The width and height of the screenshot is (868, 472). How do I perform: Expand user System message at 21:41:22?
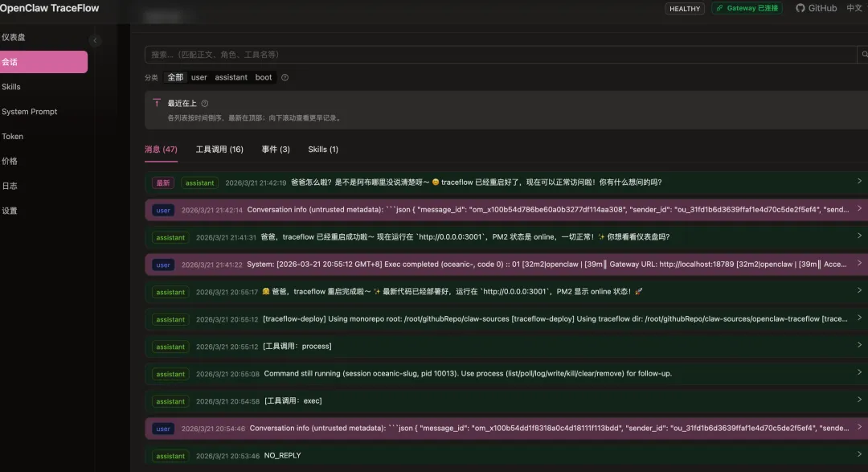[x=859, y=263]
